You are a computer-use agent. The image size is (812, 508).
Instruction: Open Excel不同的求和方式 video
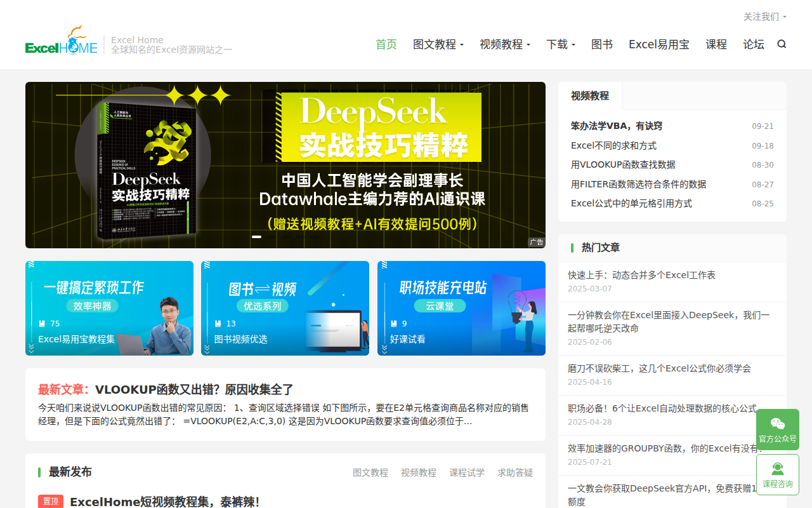tap(613, 145)
